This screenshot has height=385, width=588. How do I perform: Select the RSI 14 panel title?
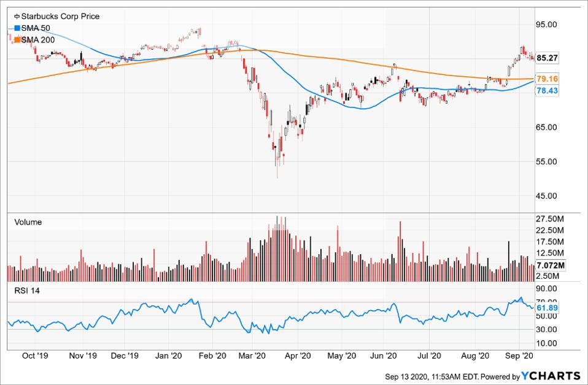tap(26, 290)
